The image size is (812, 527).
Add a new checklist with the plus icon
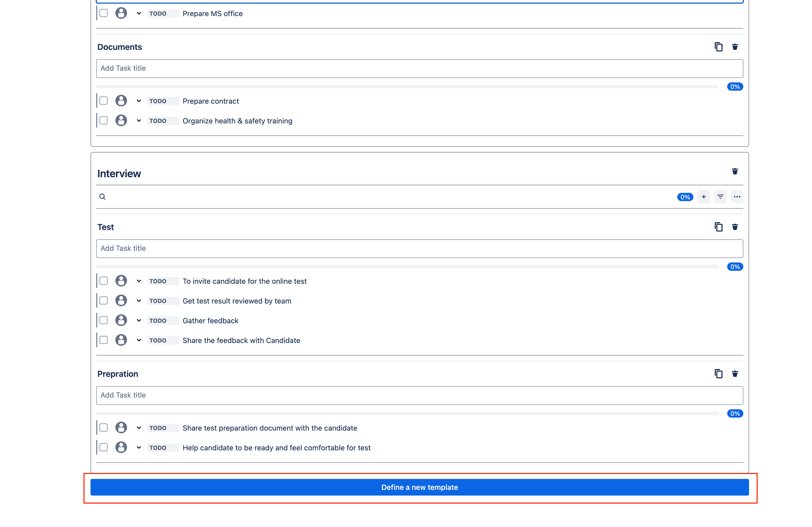coord(704,197)
